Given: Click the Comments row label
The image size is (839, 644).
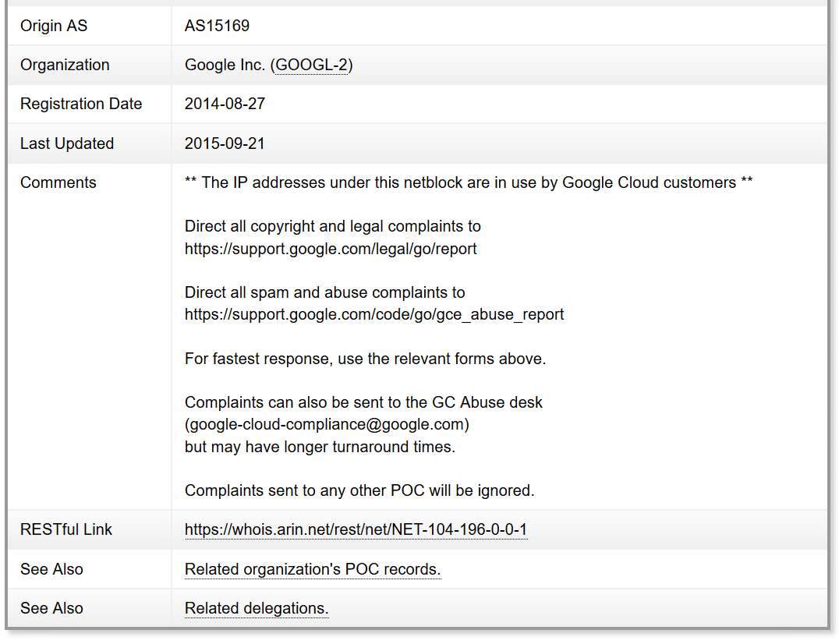Looking at the screenshot, I should click(58, 183).
